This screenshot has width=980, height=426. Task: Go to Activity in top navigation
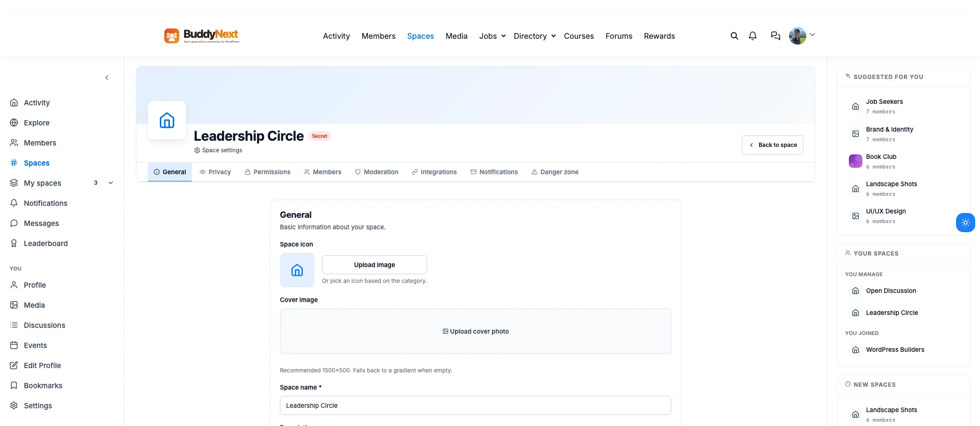pyautogui.click(x=336, y=36)
